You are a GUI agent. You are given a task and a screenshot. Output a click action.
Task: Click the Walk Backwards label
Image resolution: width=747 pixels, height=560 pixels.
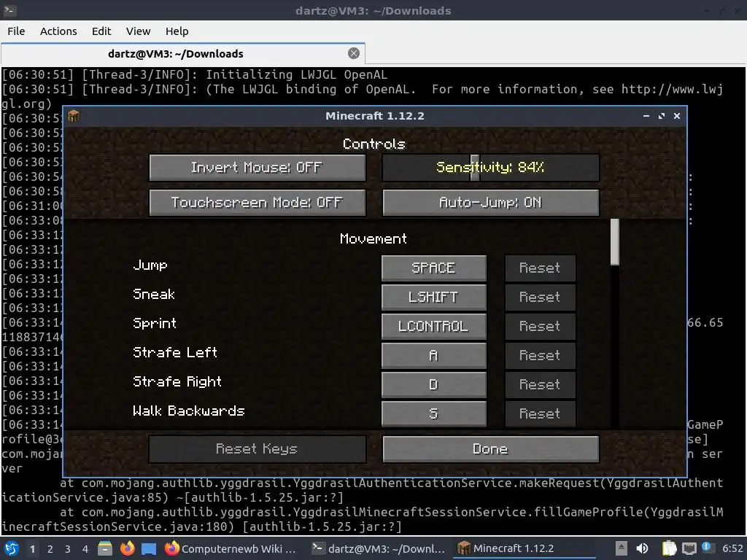point(189,411)
